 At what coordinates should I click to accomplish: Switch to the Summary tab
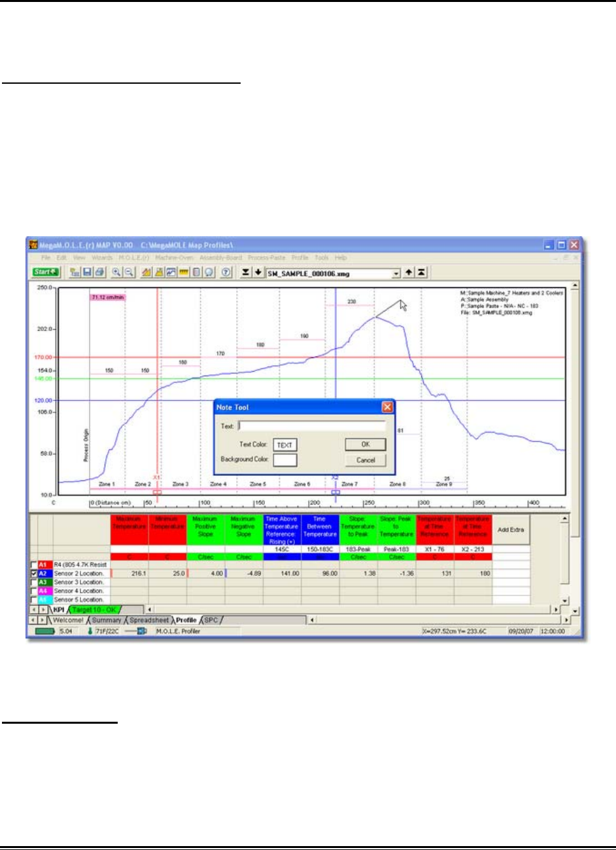tap(106, 620)
